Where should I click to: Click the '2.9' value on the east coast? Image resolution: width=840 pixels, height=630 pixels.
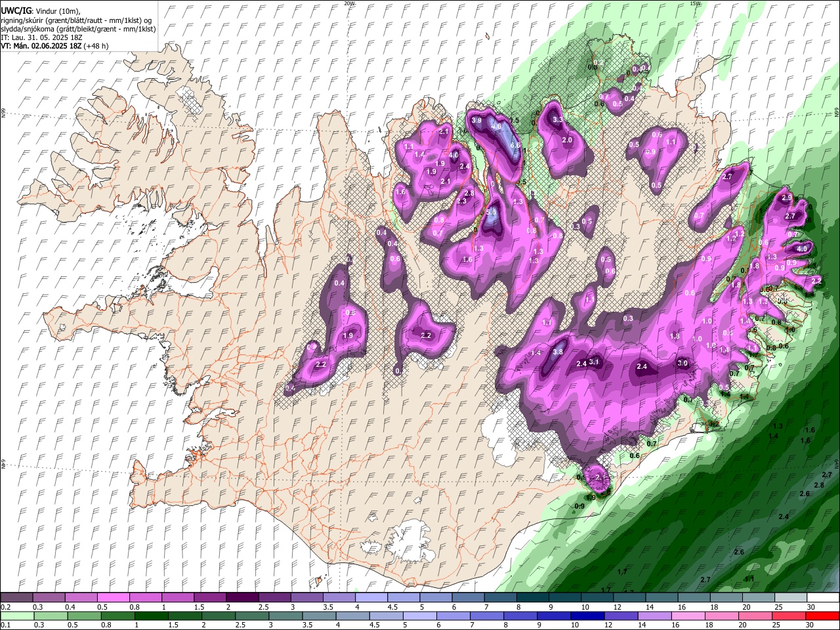(x=787, y=198)
